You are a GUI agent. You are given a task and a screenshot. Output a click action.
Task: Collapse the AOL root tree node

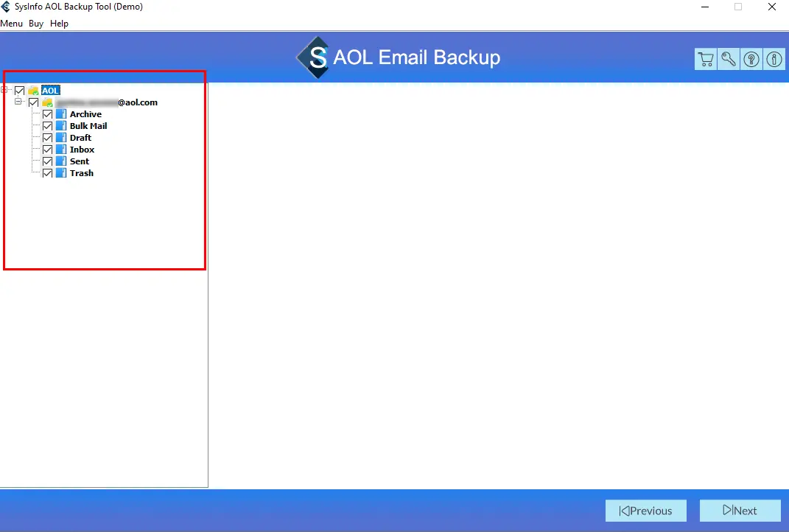[4, 90]
